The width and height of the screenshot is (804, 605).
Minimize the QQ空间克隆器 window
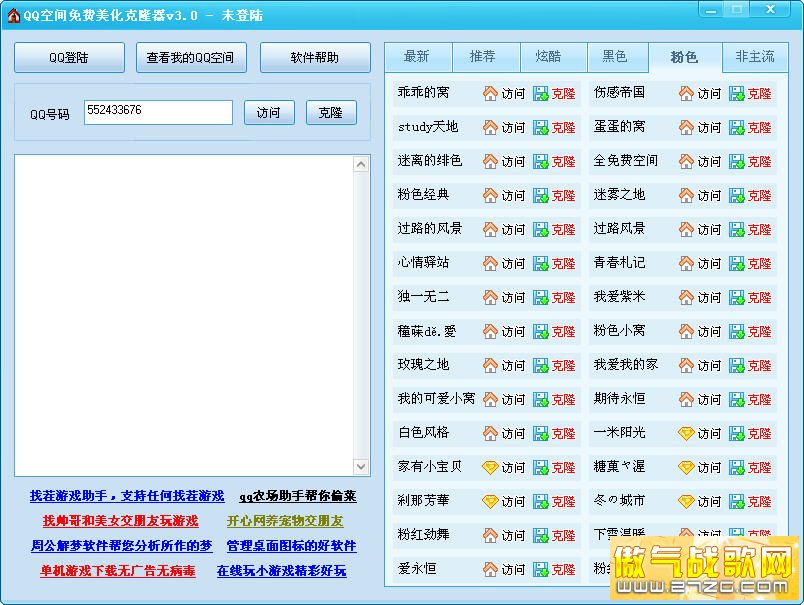pos(711,10)
